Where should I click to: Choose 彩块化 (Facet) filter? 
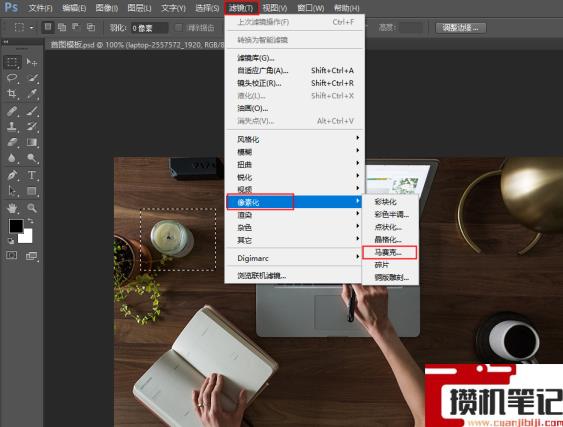click(390, 201)
